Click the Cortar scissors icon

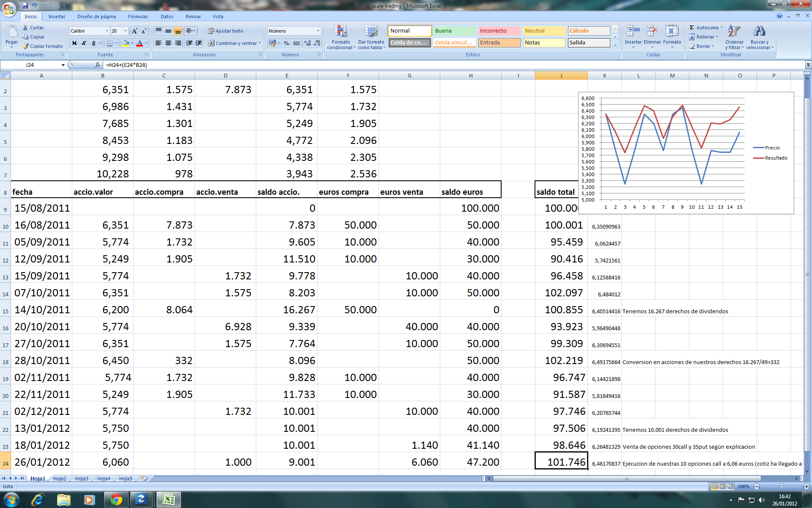click(x=26, y=28)
